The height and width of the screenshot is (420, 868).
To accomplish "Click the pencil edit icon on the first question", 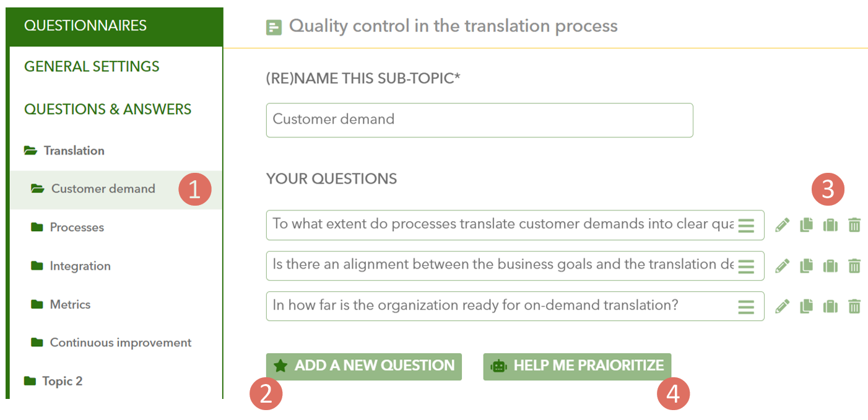I will pyautogui.click(x=783, y=225).
